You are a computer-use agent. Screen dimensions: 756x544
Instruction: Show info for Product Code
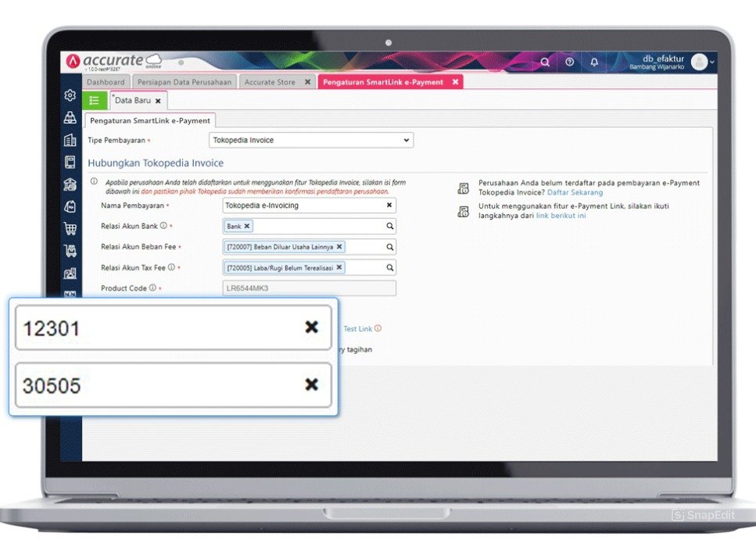tap(152, 288)
